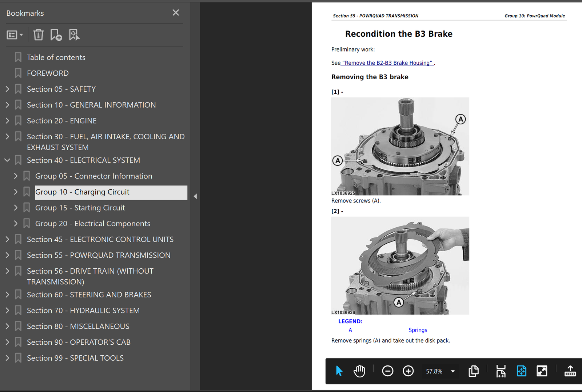Click the LX1036925 screws photo

(x=400, y=146)
